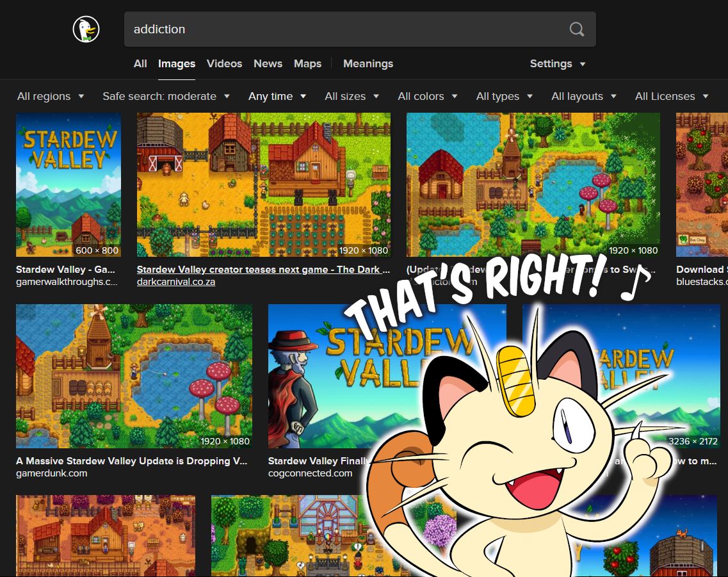Go to the News tab
This screenshot has width=728, height=577.
coord(268,63)
